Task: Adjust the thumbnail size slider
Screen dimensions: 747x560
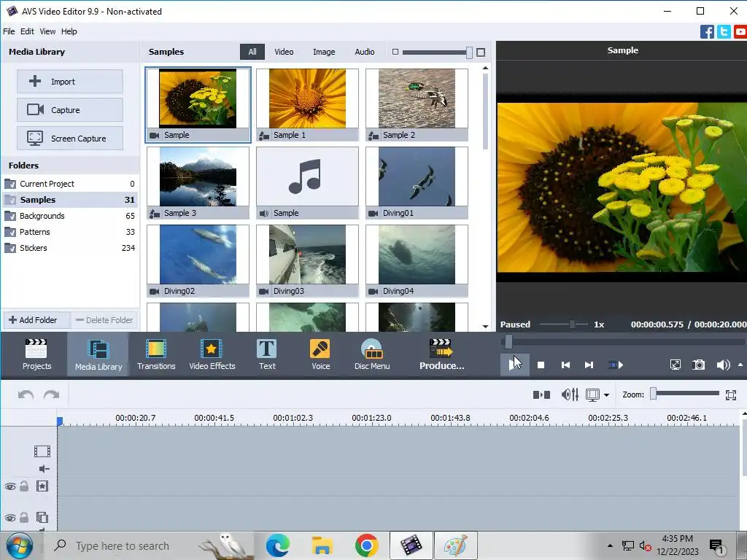Action: click(x=469, y=52)
